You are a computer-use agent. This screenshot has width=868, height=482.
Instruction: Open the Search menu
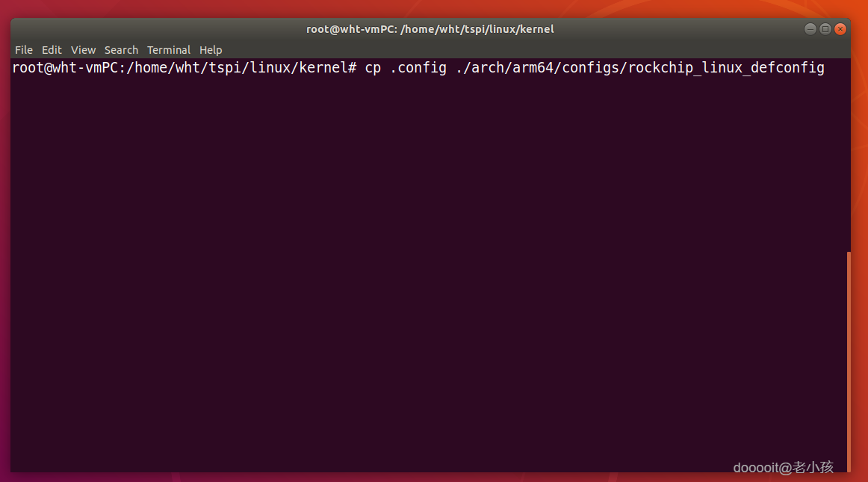click(121, 50)
